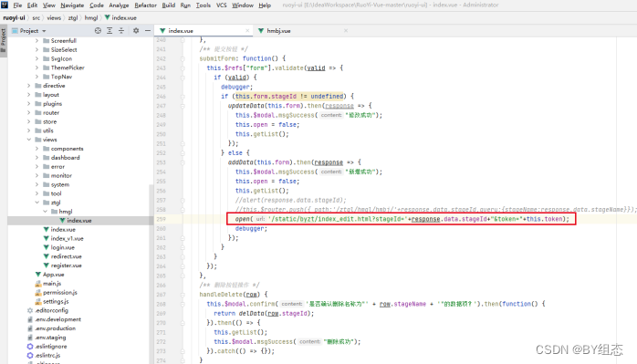Expand the ThemePicker folder
637x364 pixels.
click(37, 68)
